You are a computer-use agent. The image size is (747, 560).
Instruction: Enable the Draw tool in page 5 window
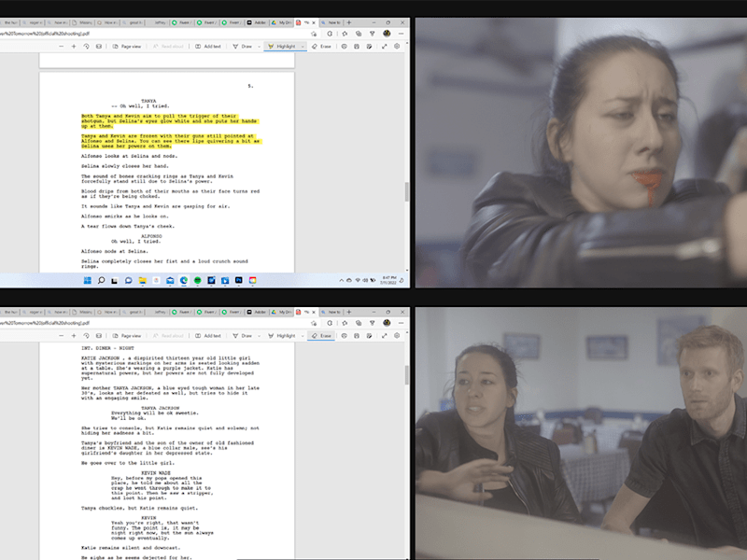pos(243,46)
